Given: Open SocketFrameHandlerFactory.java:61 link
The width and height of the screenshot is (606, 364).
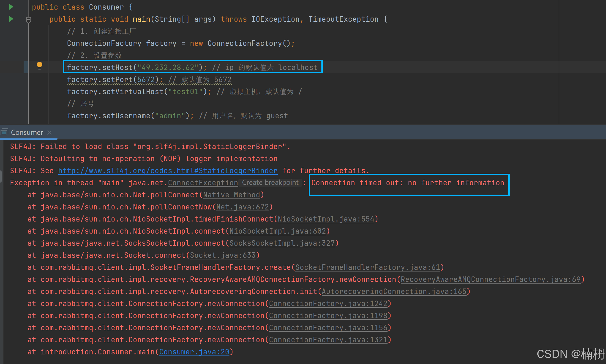Looking at the screenshot, I should [x=368, y=267].
